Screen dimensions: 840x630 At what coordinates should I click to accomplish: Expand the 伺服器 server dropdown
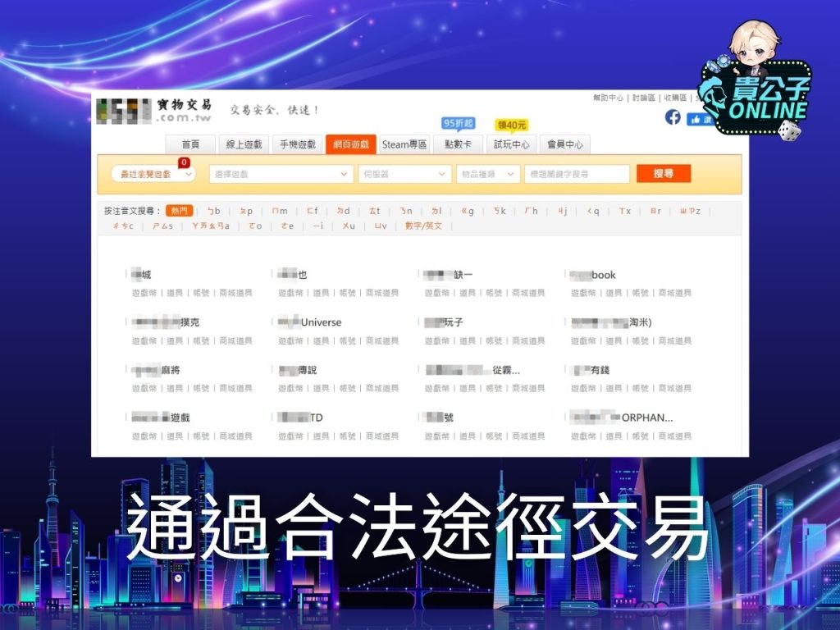point(406,174)
